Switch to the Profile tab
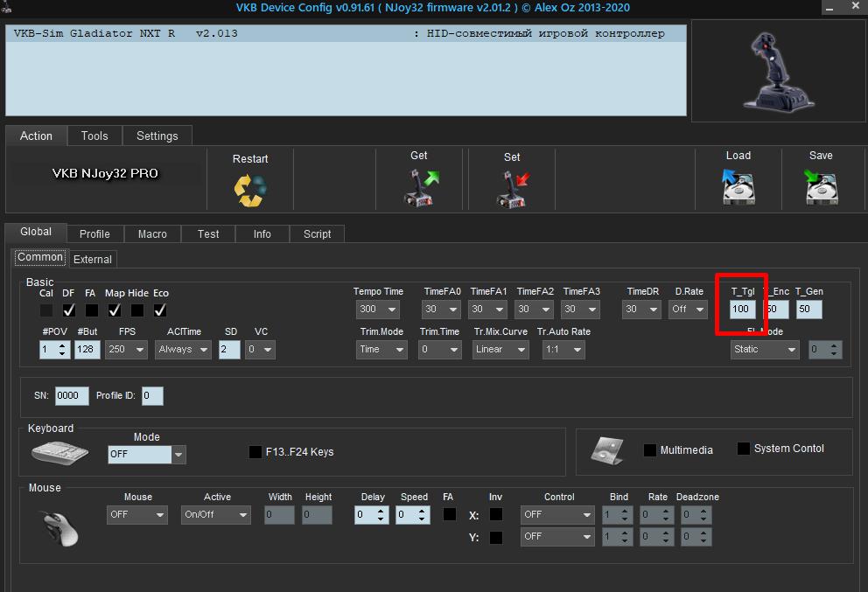This screenshot has height=592, width=868. click(x=94, y=234)
